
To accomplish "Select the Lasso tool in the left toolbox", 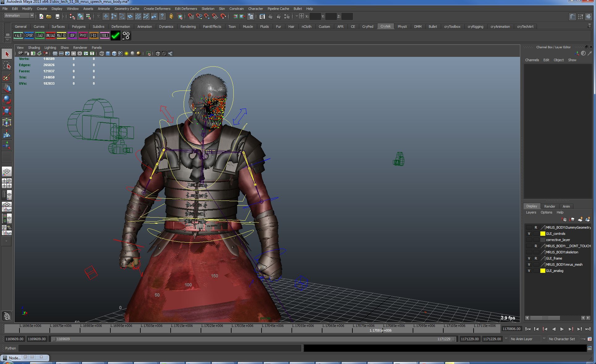I will pos(7,66).
